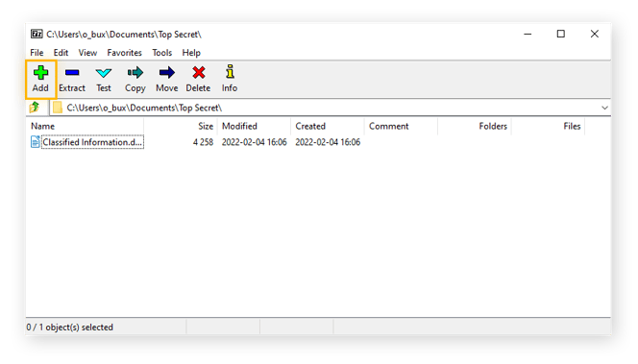Go up one folder level
This screenshot has width=638, height=364.
pyautogui.click(x=35, y=108)
